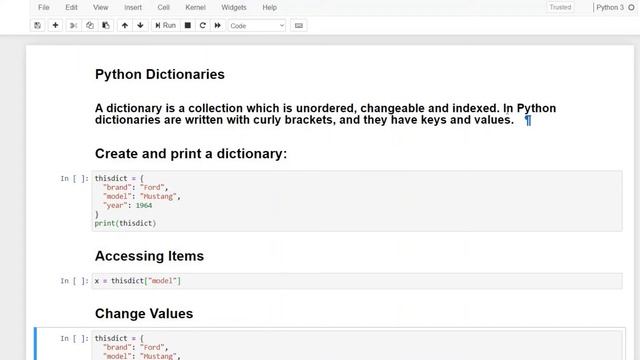The height and width of the screenshot is (360, 640).
Task: Click the Python 3 kernel name
Action: pyautogui.click(x=610, y=7)
